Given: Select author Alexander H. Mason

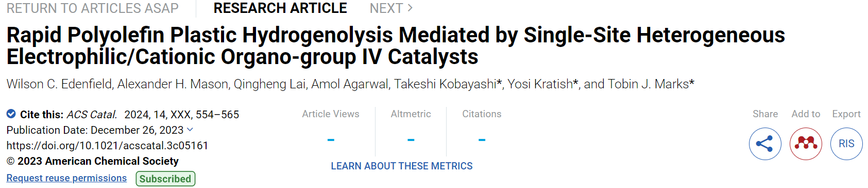Looking at the screenshot, I should 173,84.
